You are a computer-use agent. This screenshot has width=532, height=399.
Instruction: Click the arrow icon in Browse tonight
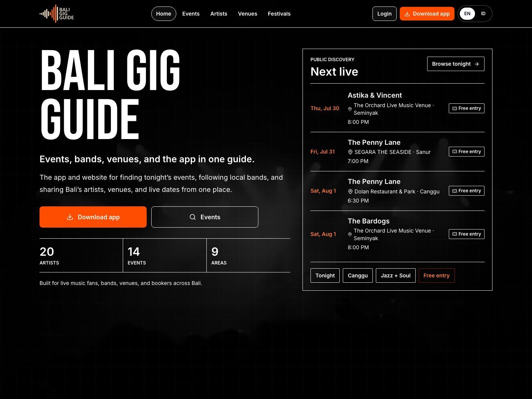(477, 64)
